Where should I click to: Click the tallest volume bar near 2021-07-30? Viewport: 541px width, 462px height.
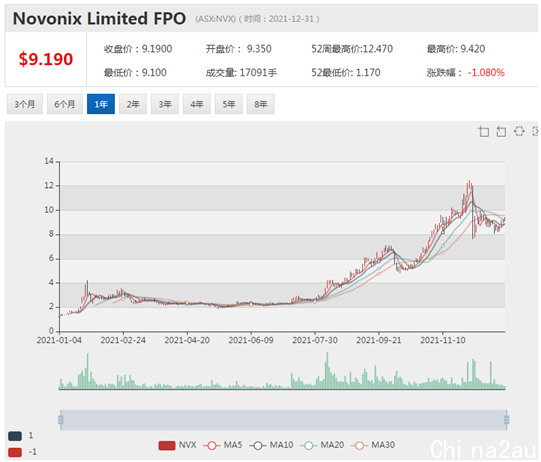click(327, 371)
